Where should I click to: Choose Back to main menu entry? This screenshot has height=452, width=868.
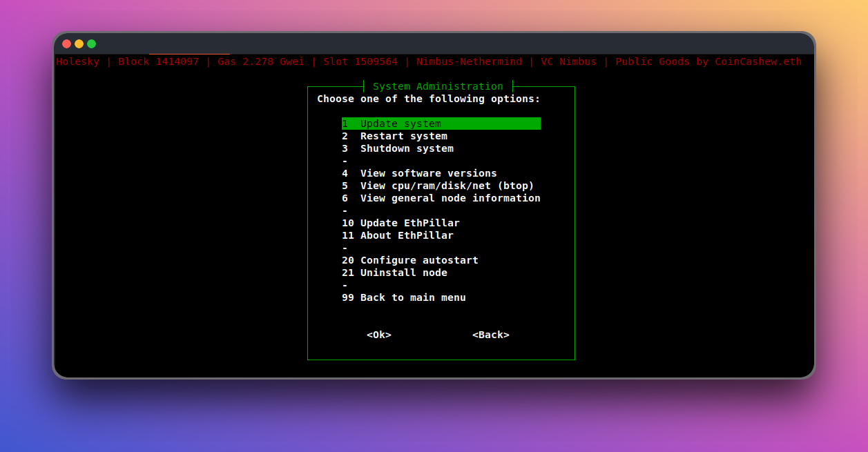(413, 297)
